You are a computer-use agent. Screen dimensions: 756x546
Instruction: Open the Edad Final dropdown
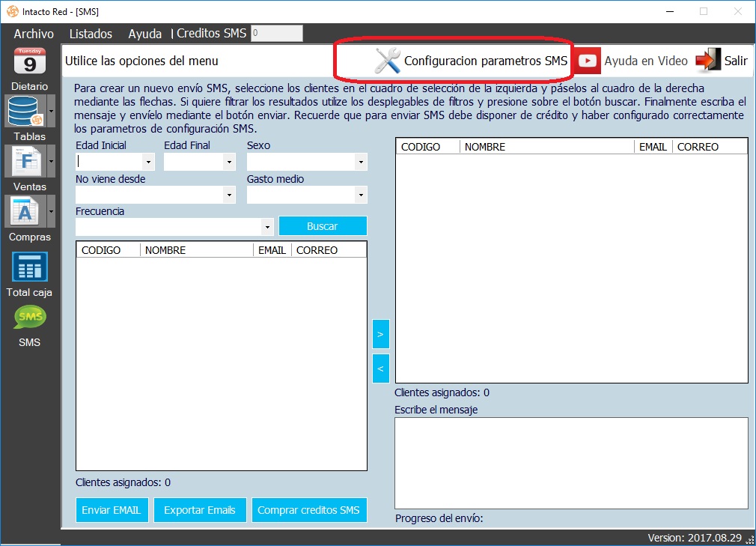coord(230,162)
